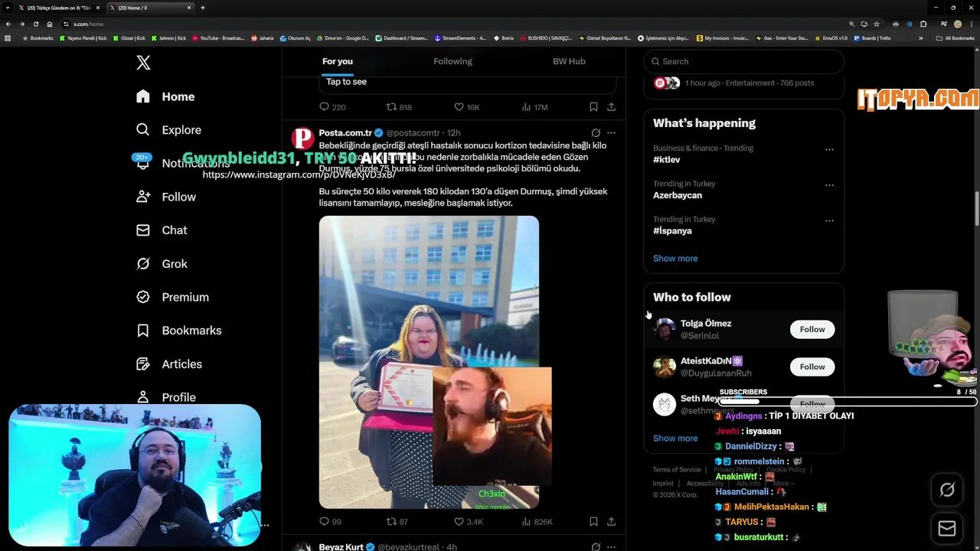This screenshot has height=551, width=980.
Task: Open a new browser tab
Action: click(203, 8)
